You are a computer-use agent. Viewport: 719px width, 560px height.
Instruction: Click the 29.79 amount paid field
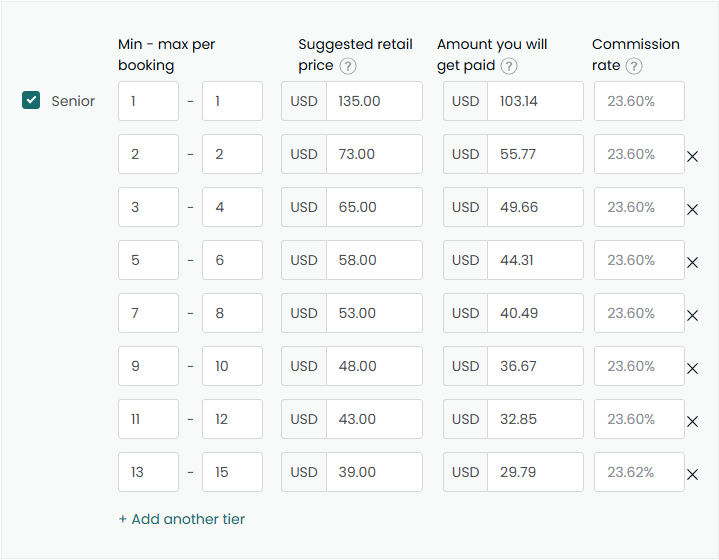click(534, 472)
